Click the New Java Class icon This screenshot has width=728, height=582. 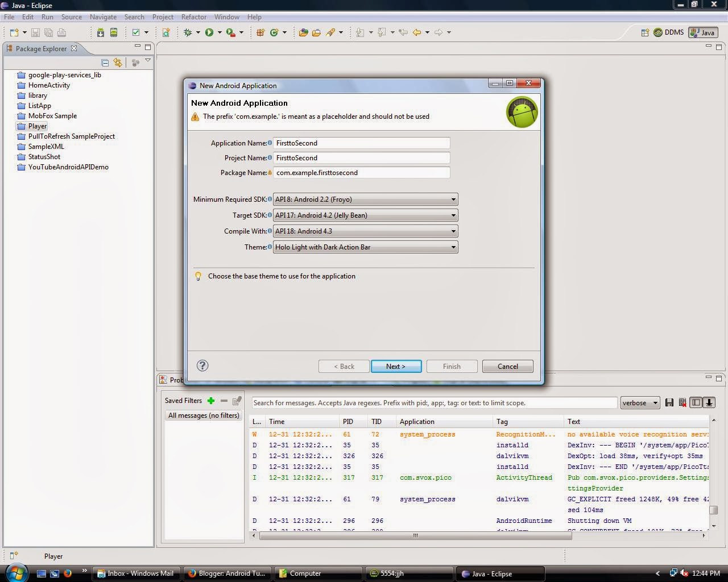coord(274,32)
